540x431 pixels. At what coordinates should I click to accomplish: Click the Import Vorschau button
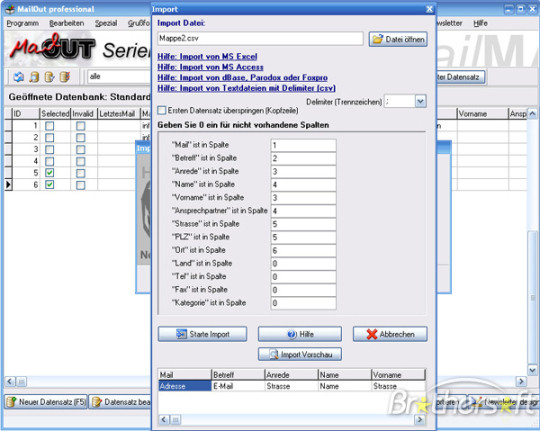pyautogui.click(x=300, y=354)
